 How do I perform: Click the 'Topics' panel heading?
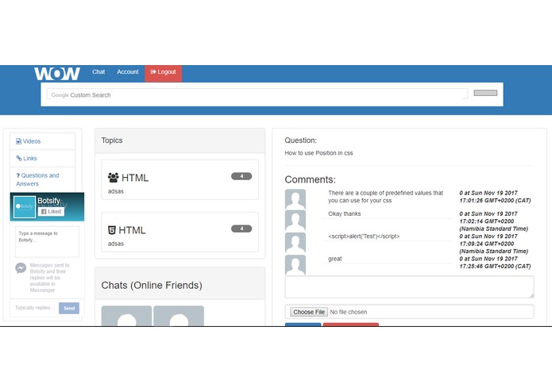click(112, 140)
